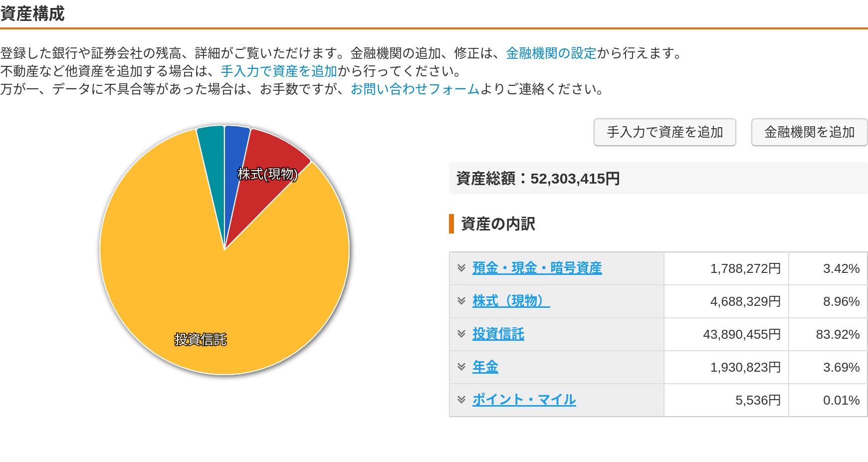The height and width of the screenshot is (462, 868).
Task: Open the 預金・現金・暗号資産 category link
Action: coord(537,268)
